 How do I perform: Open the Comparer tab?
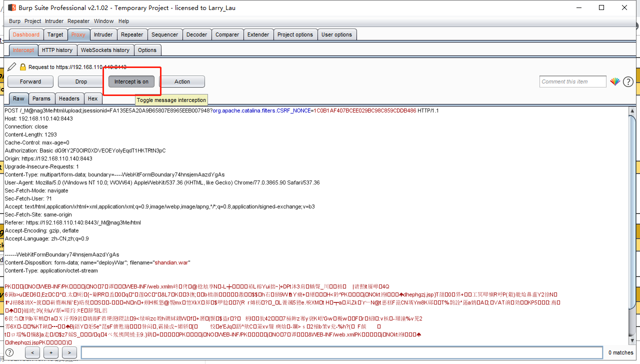point(227,34)
